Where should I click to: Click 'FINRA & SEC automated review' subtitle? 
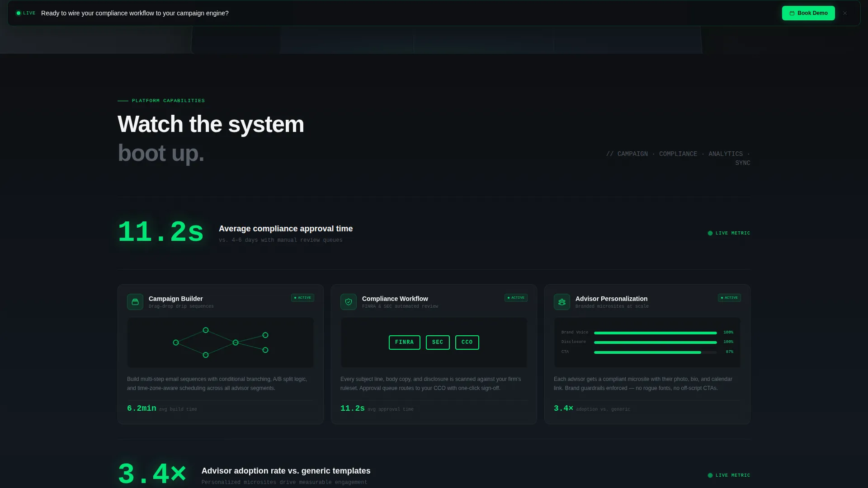(400, 306)
